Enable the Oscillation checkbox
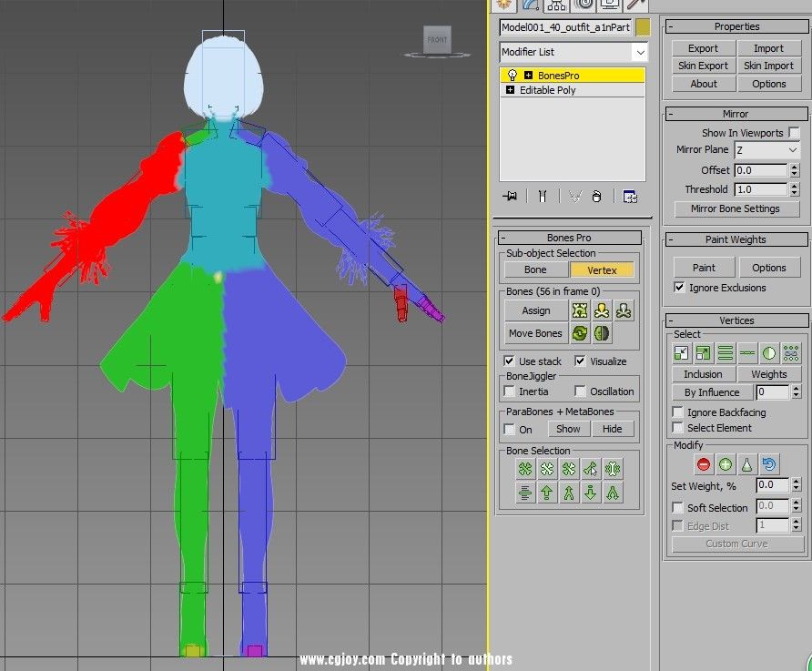This screenshot has width=812, height=671. (x=580, y=391)
